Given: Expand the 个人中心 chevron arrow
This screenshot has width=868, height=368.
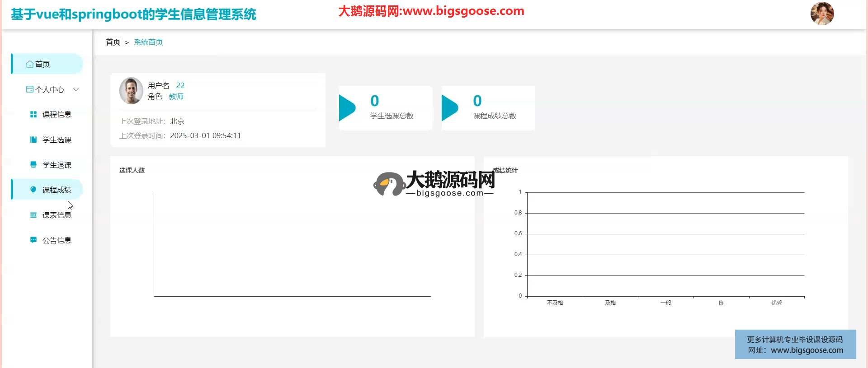Looking at the screenshot, I should pos(76,89).
